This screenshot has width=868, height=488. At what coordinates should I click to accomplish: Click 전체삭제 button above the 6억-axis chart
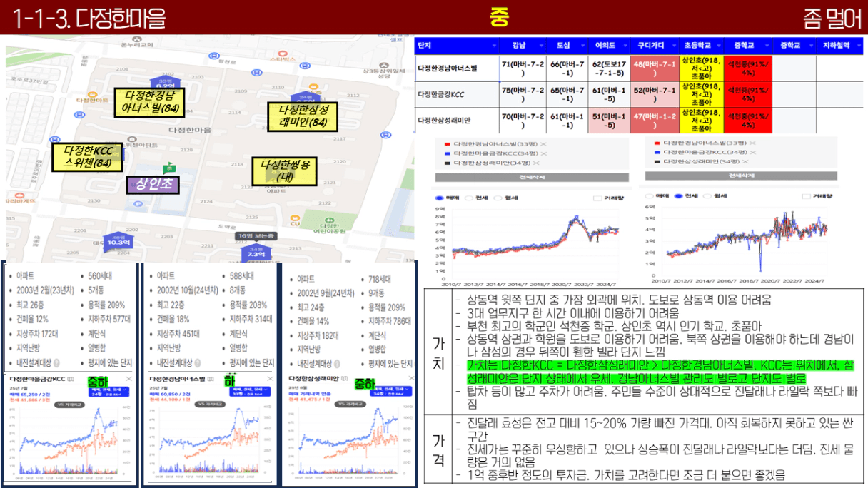coord(742,176)
